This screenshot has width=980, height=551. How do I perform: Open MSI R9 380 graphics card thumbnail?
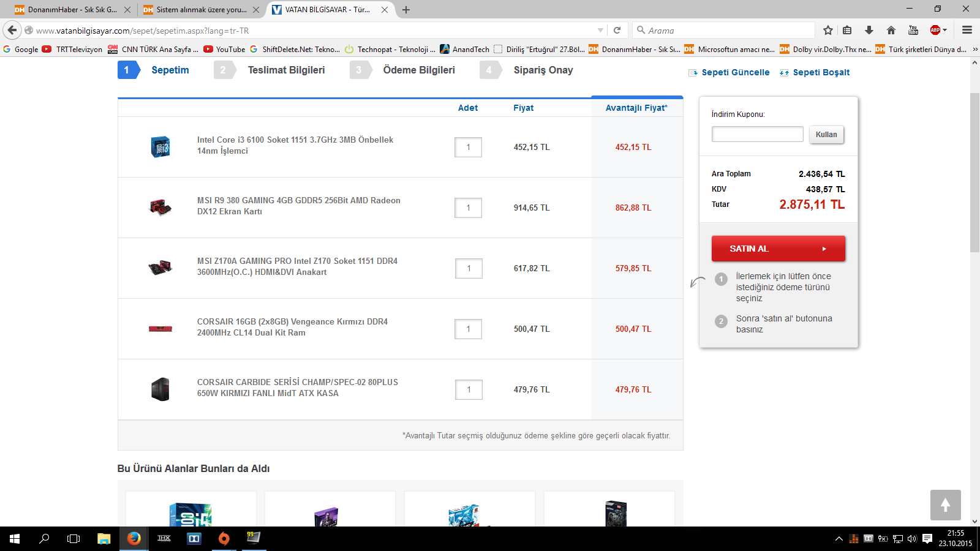point(160,208)
